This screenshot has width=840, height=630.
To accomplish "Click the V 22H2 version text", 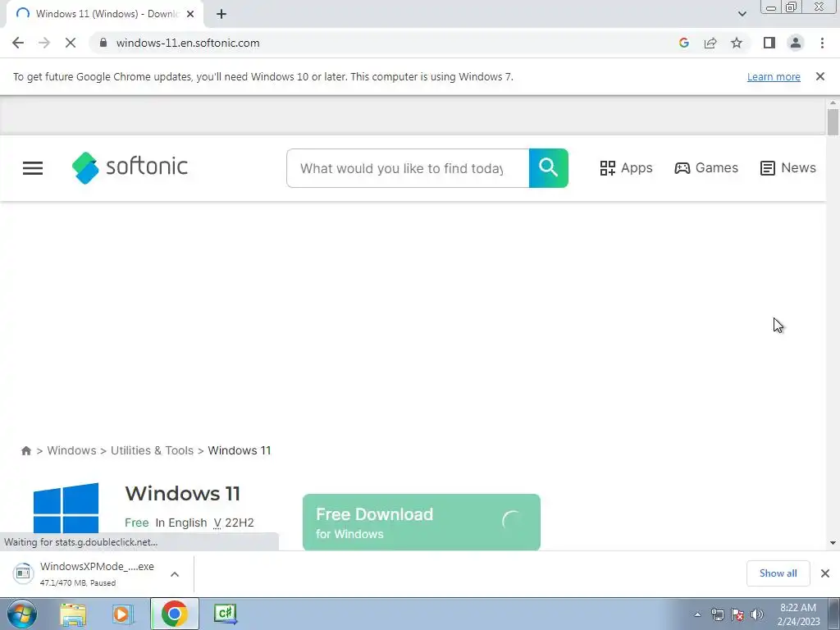I will (x=234, y=523).
